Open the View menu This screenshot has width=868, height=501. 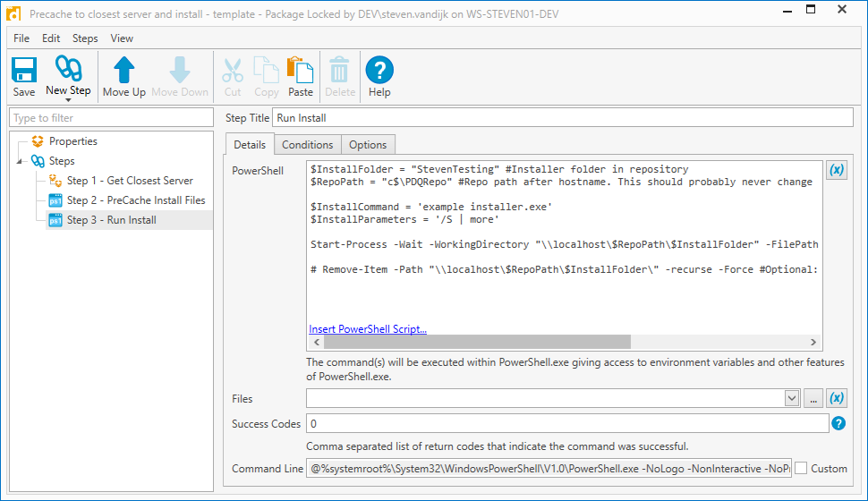[122, 38]
